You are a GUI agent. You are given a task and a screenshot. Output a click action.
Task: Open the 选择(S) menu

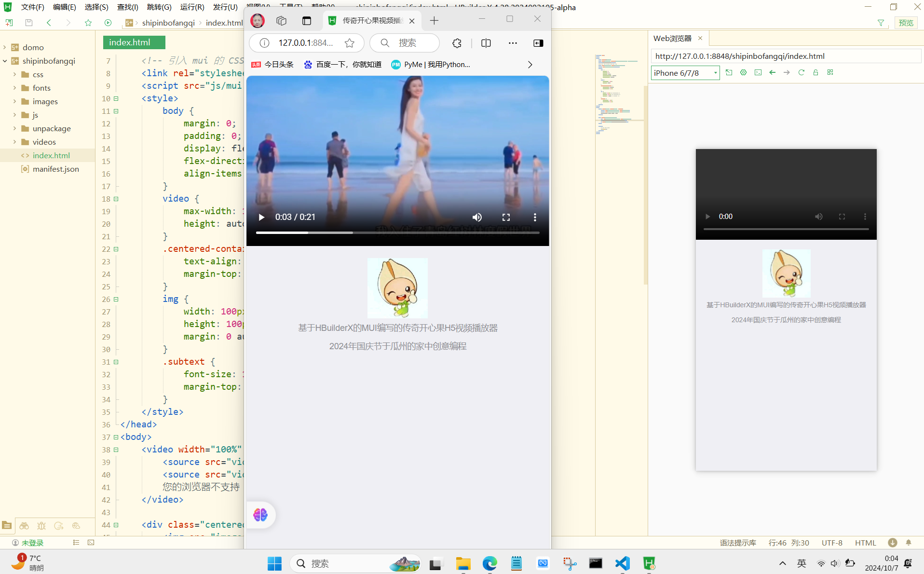point(96,7)
